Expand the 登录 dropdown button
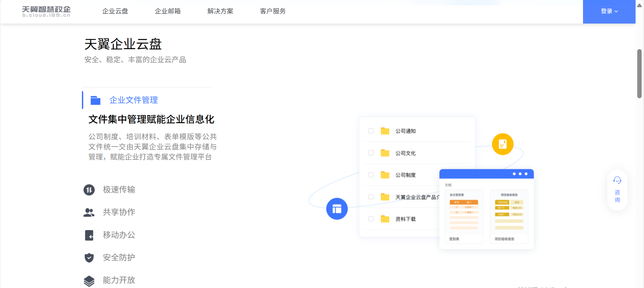 tap(609, 11)
